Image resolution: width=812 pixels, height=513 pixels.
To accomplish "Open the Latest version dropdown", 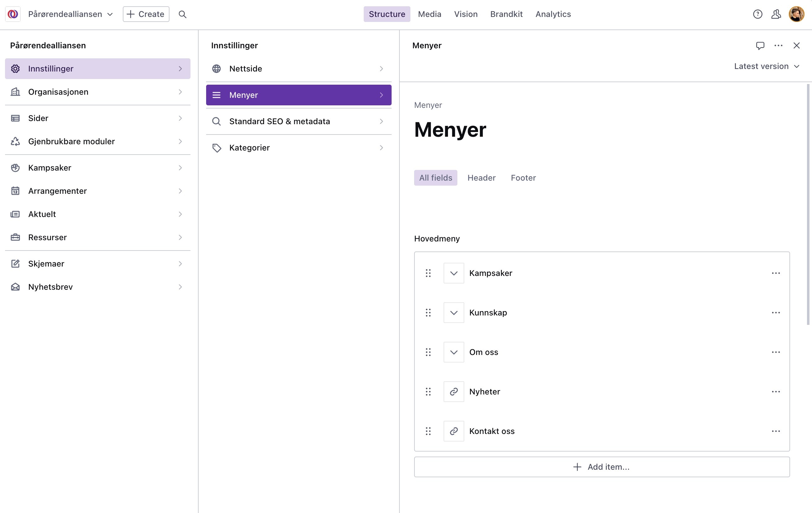I will click(x=767, y=66).
